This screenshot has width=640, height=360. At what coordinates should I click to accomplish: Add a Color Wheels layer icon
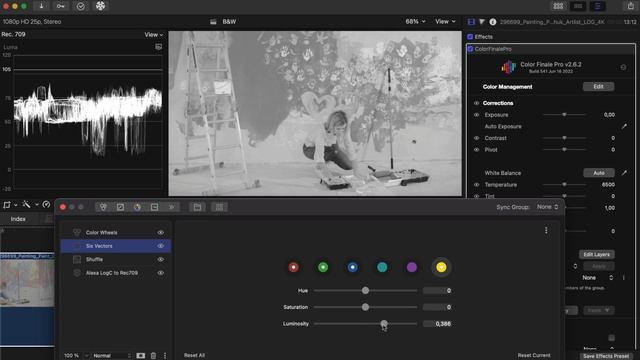click(x=103, y=207)
